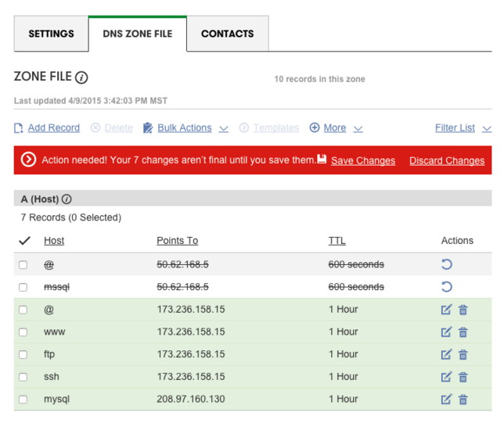Check the www record checkbox

[x=23, y=332]
